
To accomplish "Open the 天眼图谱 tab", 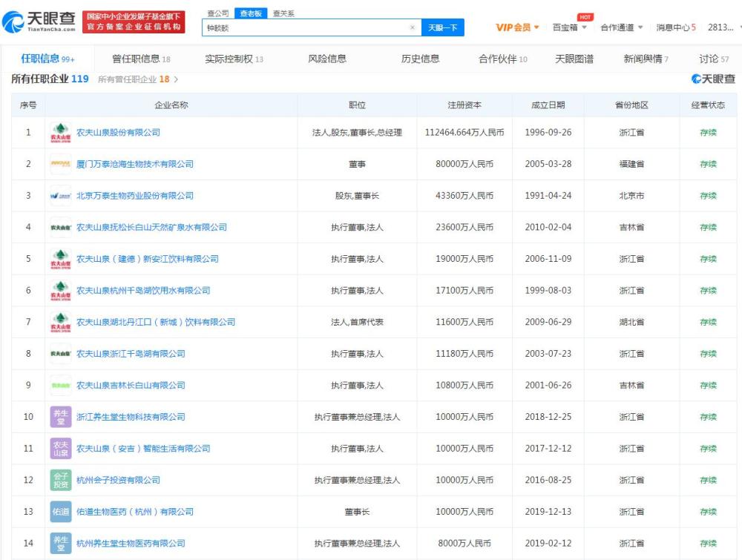I will (x=574, y=59).
